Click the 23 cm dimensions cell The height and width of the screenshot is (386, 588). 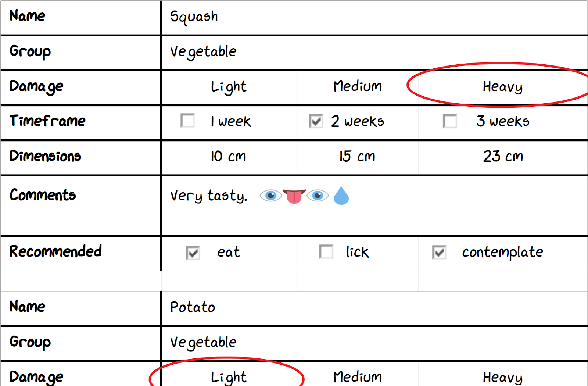(x=503, y=157)
